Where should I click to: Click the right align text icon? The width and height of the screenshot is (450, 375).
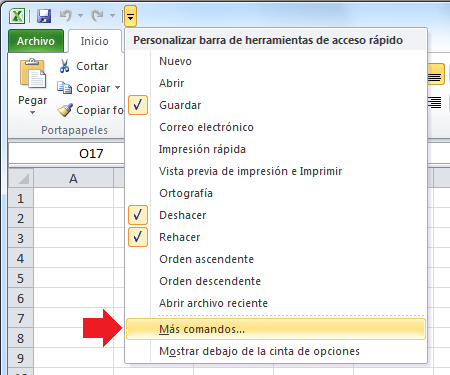tap(435, 103)
